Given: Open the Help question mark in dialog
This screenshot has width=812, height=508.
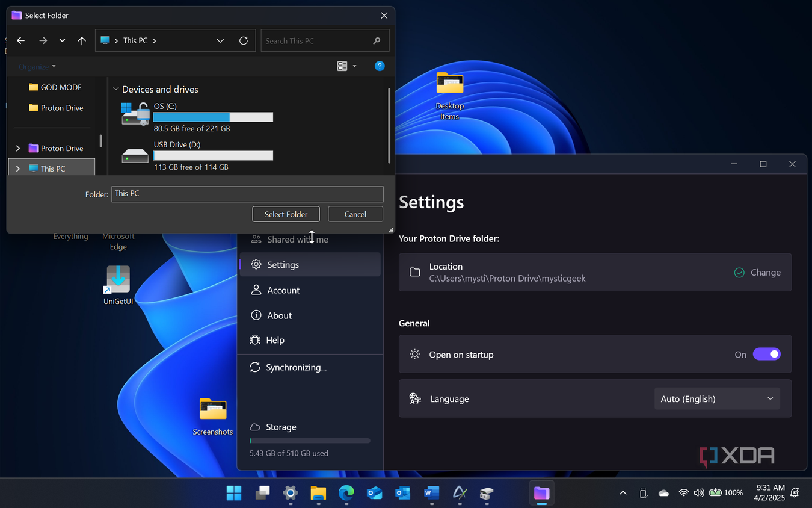Looking at the screenshot, I should [x=380, y=66].
